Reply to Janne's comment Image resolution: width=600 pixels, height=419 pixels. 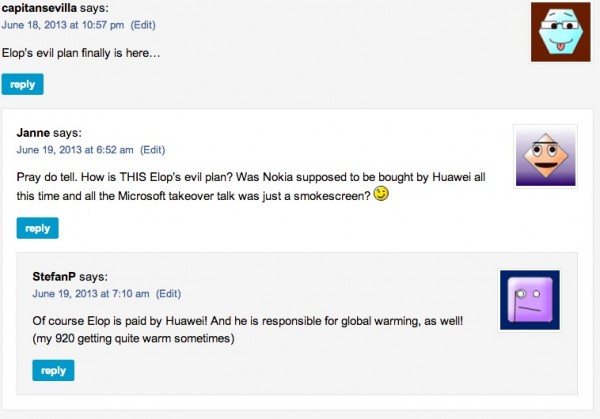[x=37, y=228]
